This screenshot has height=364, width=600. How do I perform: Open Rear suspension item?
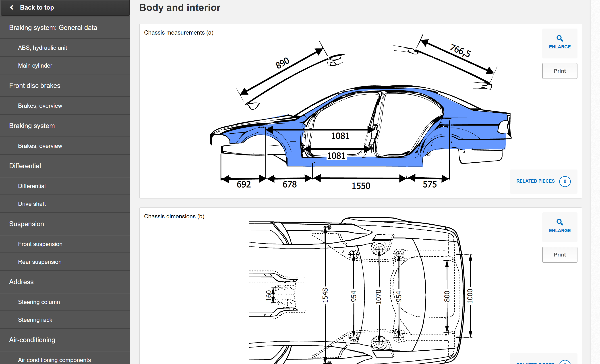(65, 262)
